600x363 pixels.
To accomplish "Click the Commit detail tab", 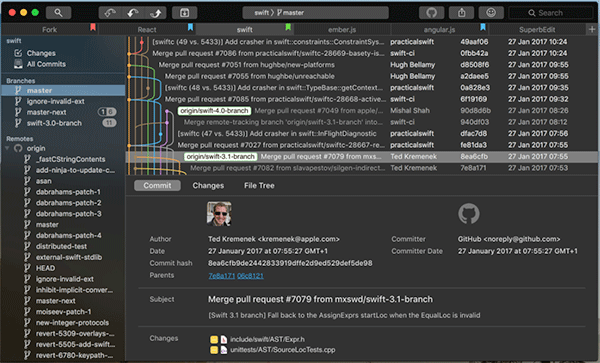I will 157,186.
